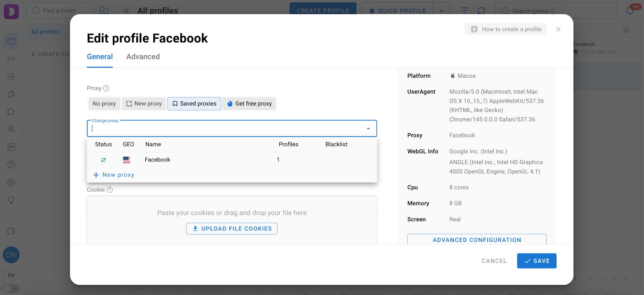
Task: Click the Save button
Action: coord(537,261)
